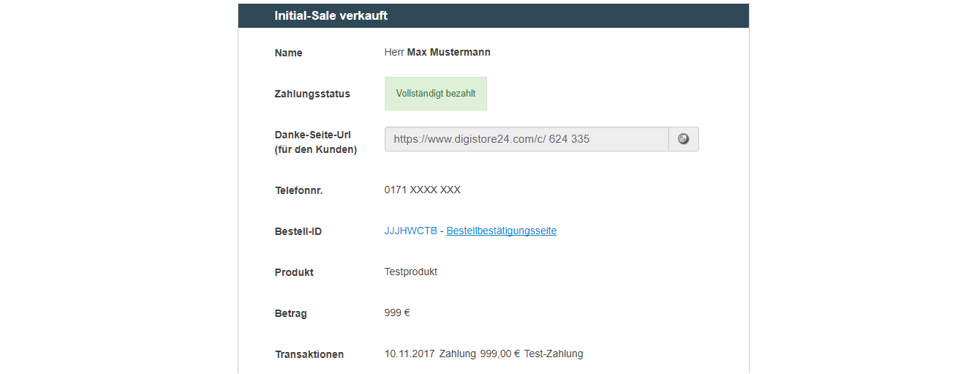Click into the Danke-Seite-Url text field
Image resolution: width=980 pixels, height=374 pixels.
point(526,139)
